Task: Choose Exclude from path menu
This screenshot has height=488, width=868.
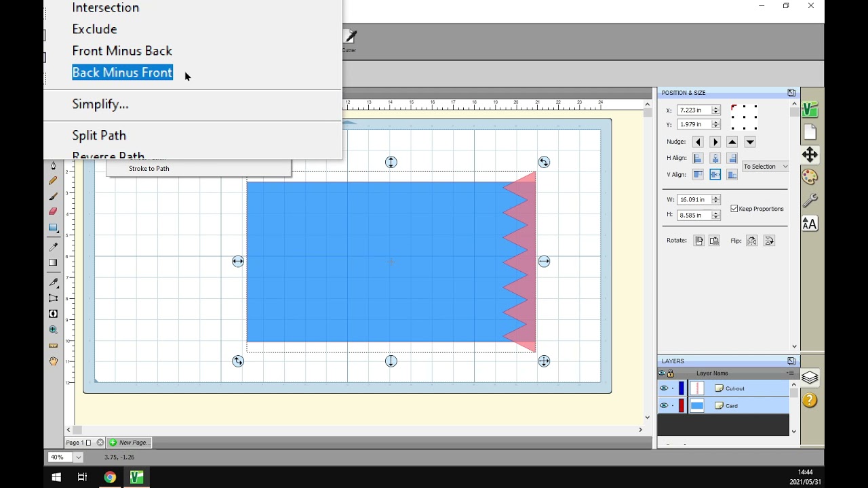Action: click(95, 29)
